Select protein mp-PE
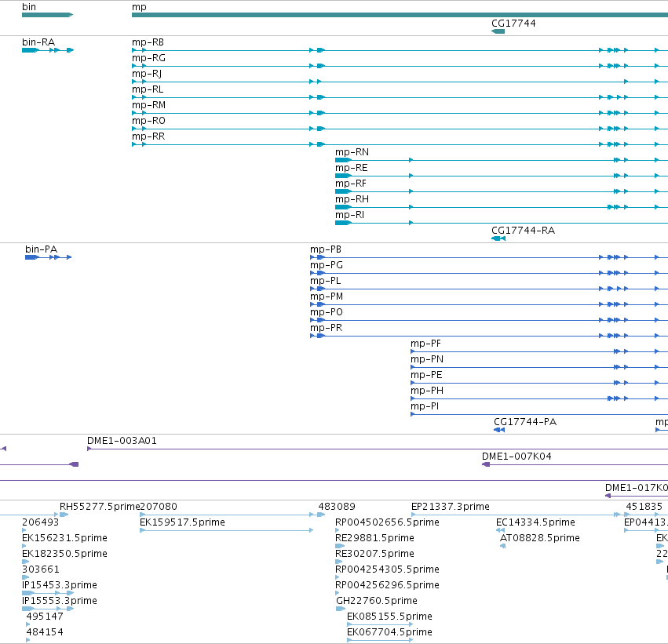Screen dimensions: 668x644 [x=539, y=383]
